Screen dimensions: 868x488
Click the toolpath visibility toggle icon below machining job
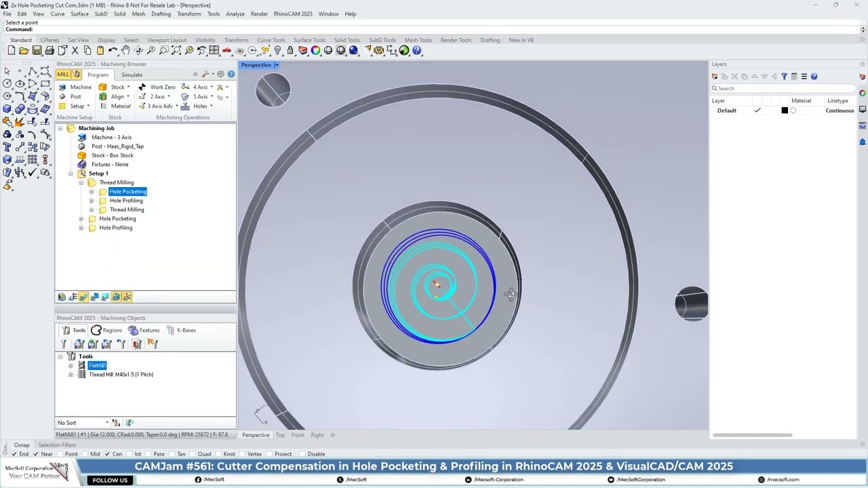83,297
